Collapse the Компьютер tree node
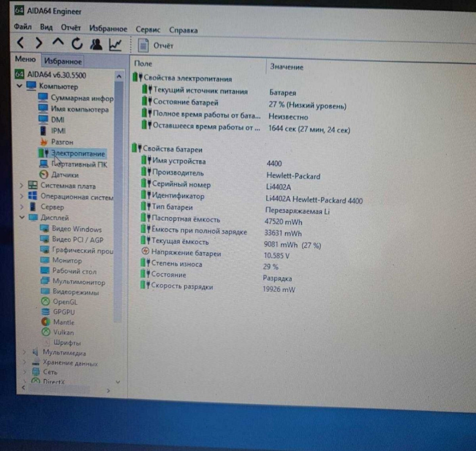 coord(19,86)
